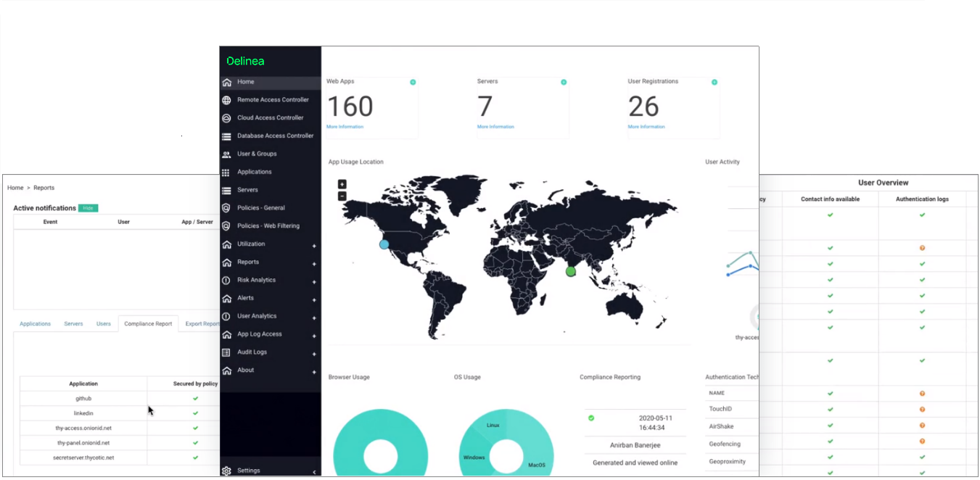Click the Policies - Web Filtering shield icon
The width and height of the screenshot is (980, 480).
[227, 226]
